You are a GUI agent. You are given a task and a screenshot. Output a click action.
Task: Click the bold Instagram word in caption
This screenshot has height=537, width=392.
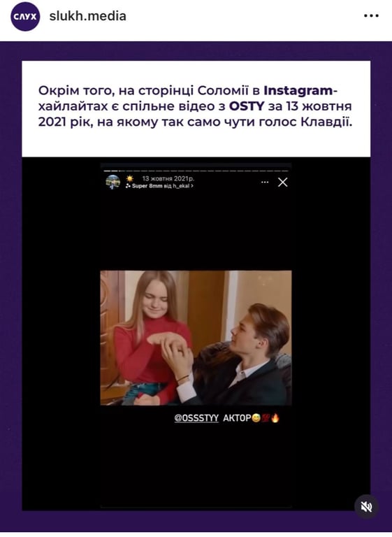click(298, 90)
